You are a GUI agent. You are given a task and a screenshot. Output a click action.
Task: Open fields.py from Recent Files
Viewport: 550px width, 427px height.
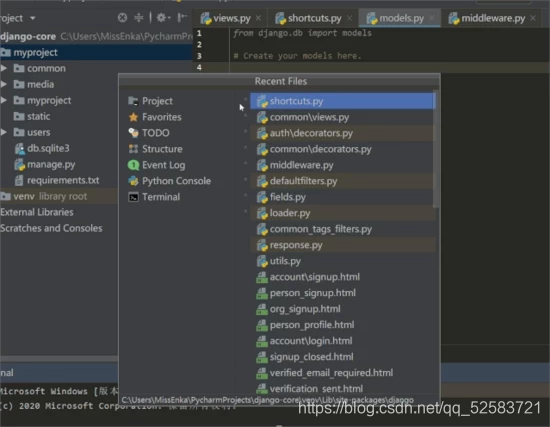click(x=342, y=197)
